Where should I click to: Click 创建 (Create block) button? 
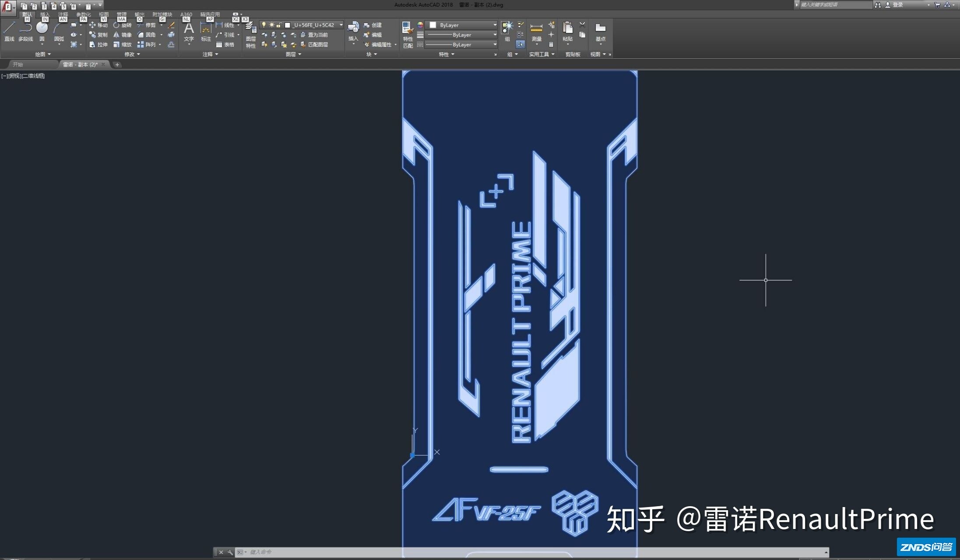[x=373, y=25]
